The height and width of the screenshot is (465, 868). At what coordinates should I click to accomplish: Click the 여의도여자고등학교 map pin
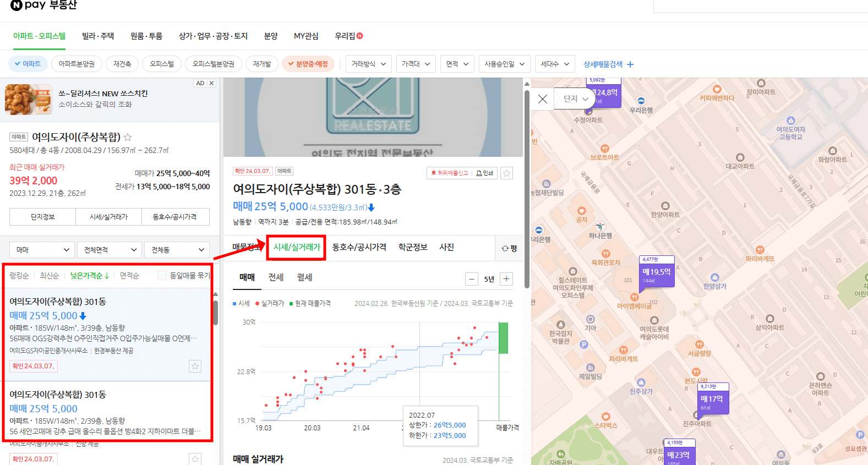tap(791, 121)
